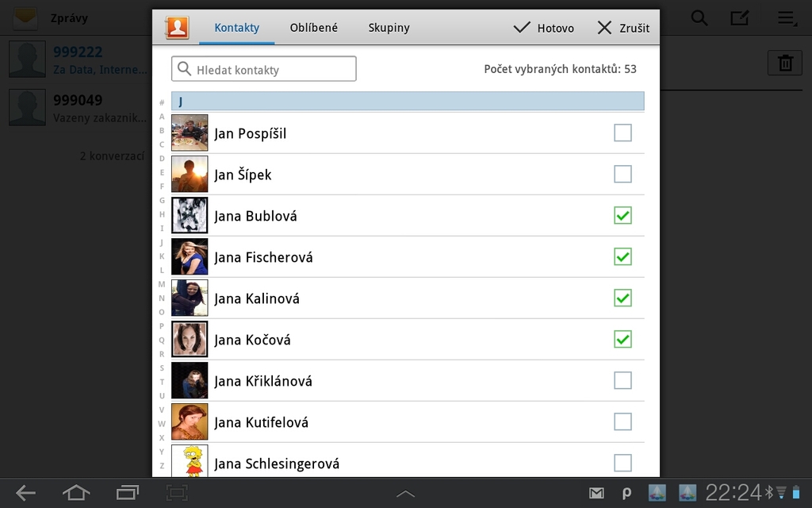Screen dimensions: 812x508
Task: Go to home screen via Home icon
Action: tap(76, 493)
